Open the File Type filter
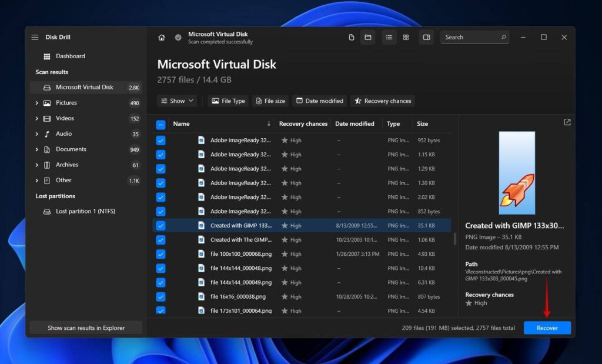Screen dimensions: 602x364 click(228, 101)
